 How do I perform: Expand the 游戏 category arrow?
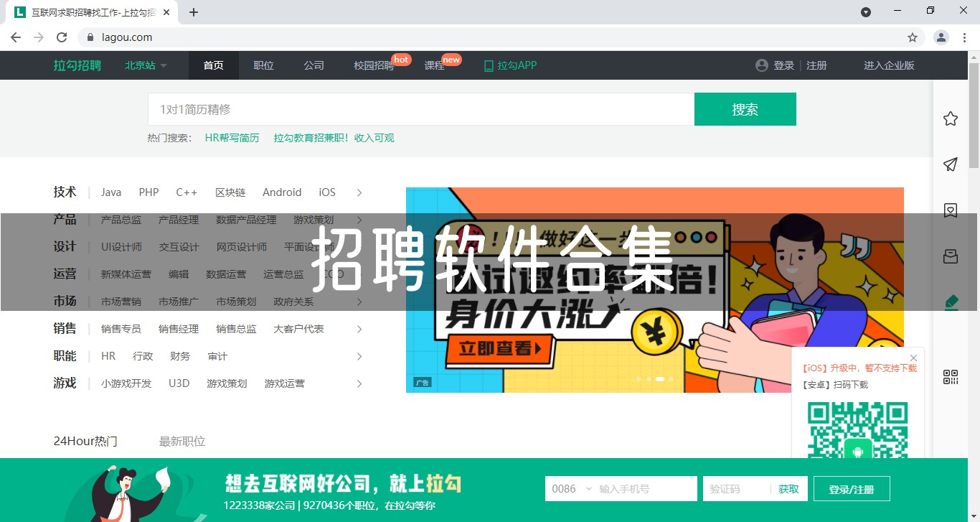359,383
